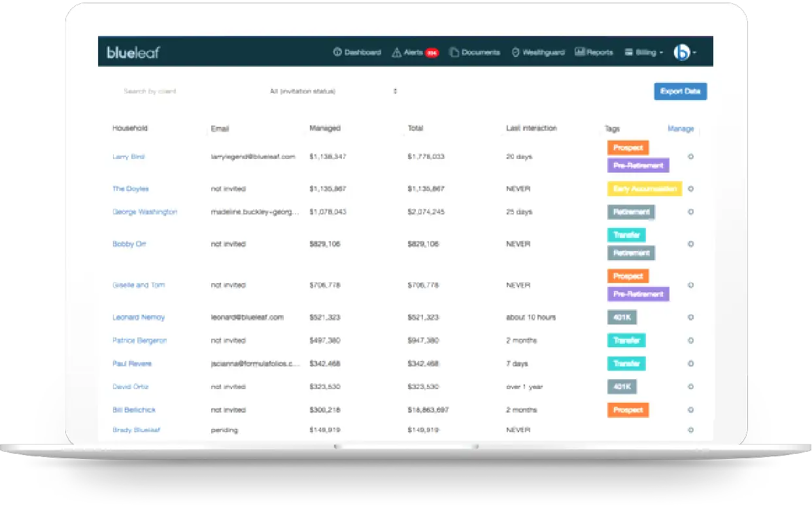Open the Dashboard page

coord(357,52)
